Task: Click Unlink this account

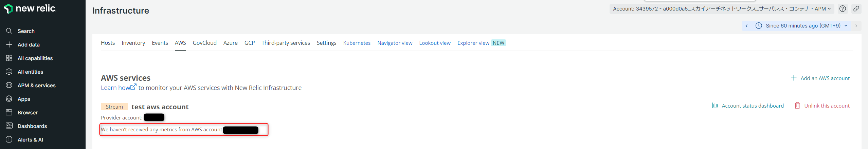Action: pyautogui.click(x=827, y=106)
